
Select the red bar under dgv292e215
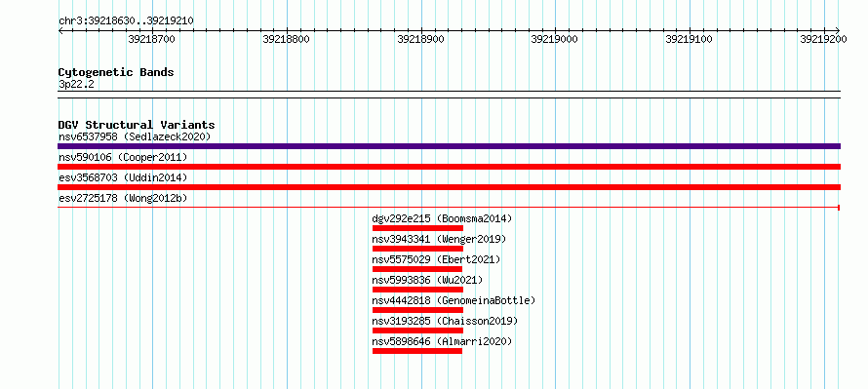(x=417, y=228)
